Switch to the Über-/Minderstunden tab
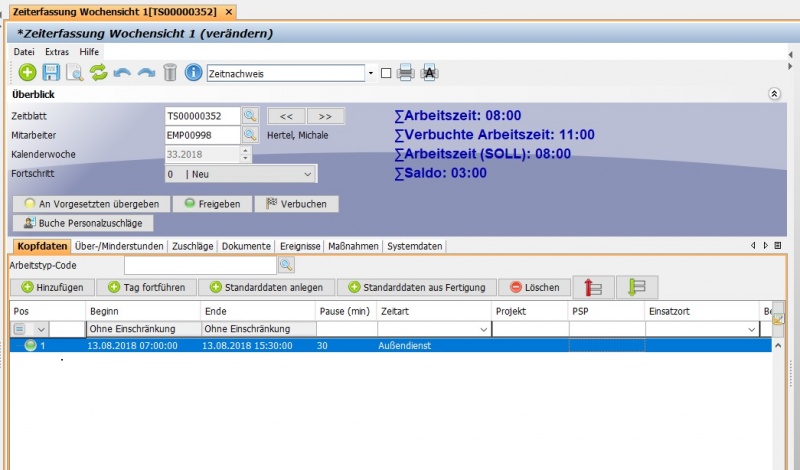800x470 pixels. click(119, 246)
